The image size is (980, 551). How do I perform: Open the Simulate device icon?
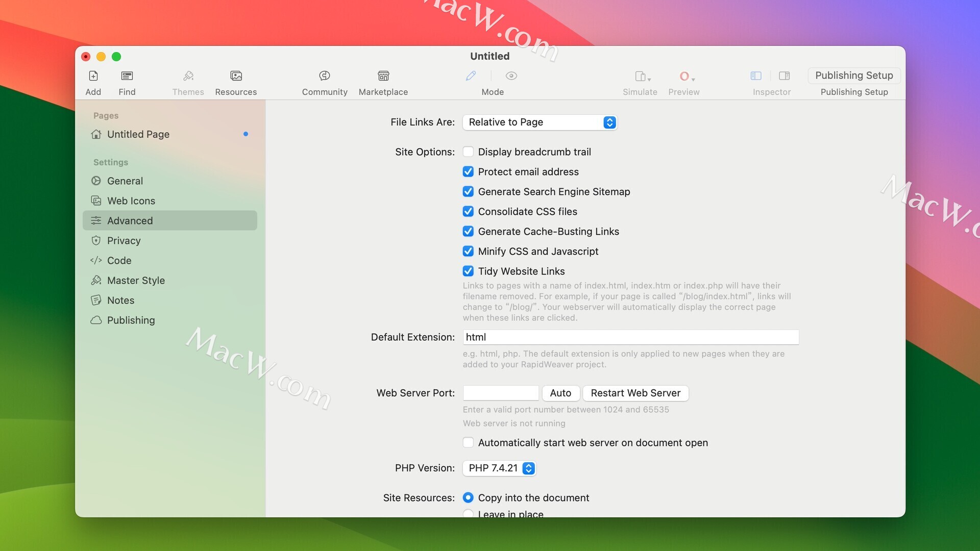coord(642,77)
